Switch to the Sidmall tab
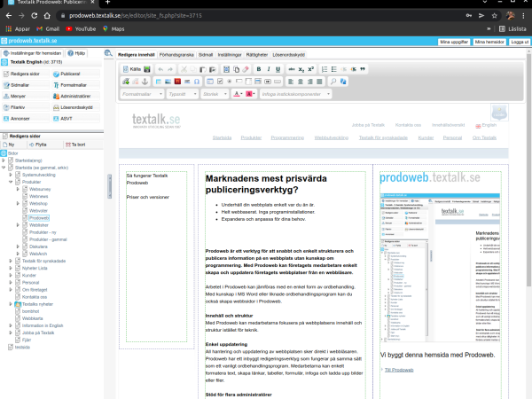This screenshot has width=532, height=399. click(x=206, y=55)
